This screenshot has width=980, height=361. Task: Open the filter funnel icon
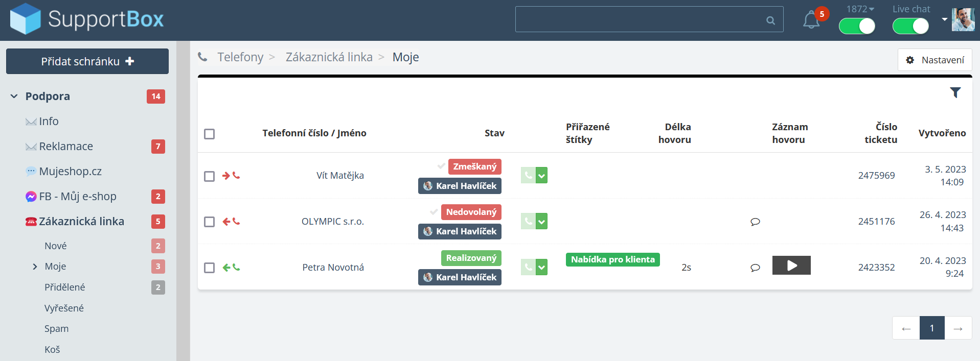click(x=955, y=92)
